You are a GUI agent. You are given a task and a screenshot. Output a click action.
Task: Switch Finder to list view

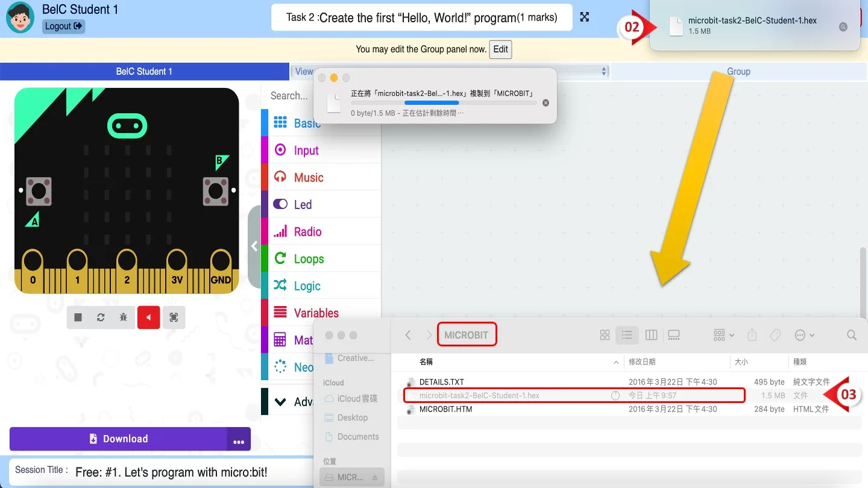627,335
